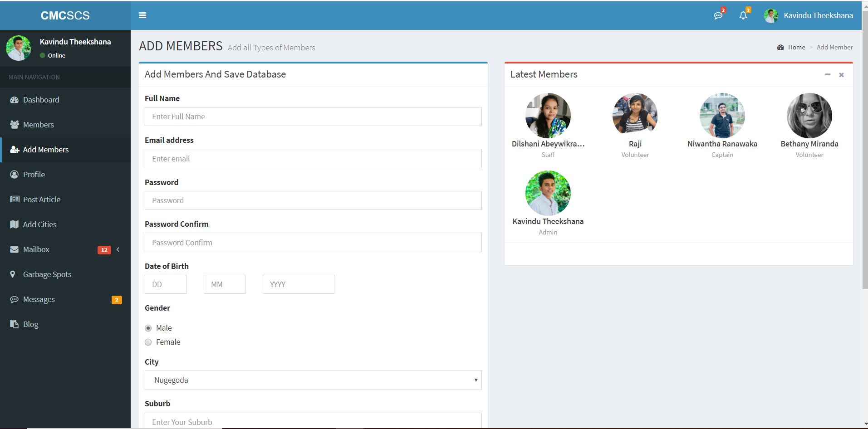The image size is (868, 429).
Task: Focus the Email address field
Action: [313, 159]
